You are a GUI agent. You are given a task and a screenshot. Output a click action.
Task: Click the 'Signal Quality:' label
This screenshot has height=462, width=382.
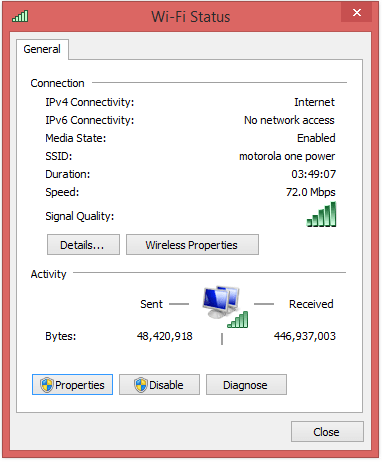pyautogui.click(x=80, y=216)
